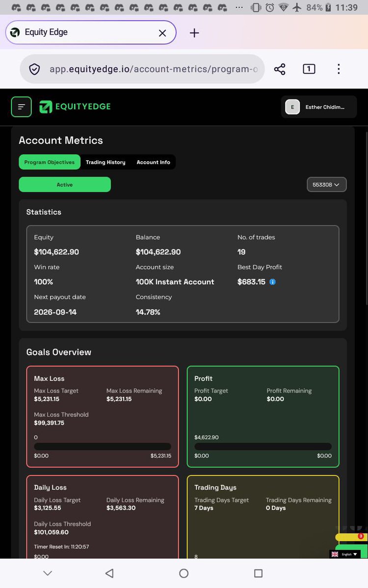Viewport: 368px width, 588px height.
Task: Tap the status bar overflow dots
Action: 239,7
